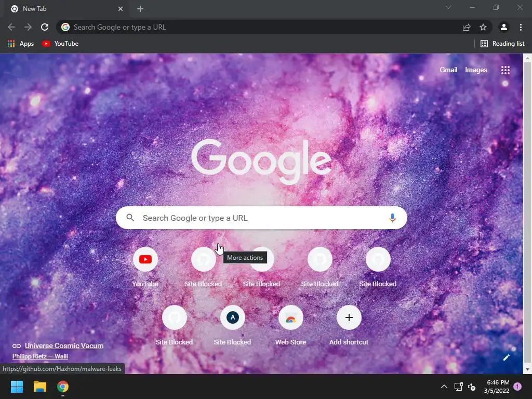Close the New Tab tab
The width and height of the screenshot is (532, 399).
[x=121, y=9]
